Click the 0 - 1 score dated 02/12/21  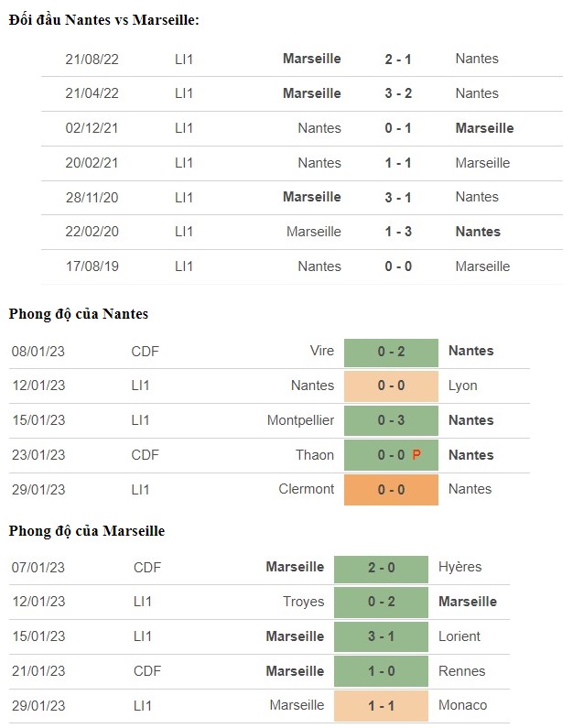click(x=398, y=128)
